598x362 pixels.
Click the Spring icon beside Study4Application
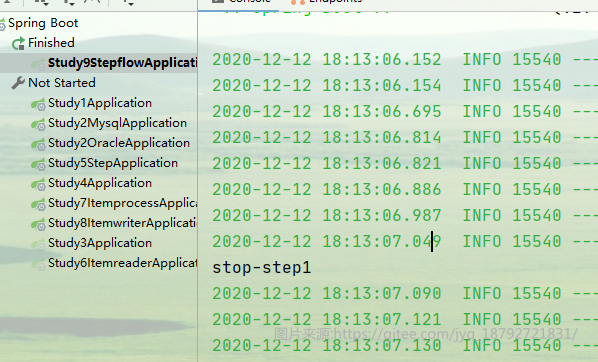(38, 184)
